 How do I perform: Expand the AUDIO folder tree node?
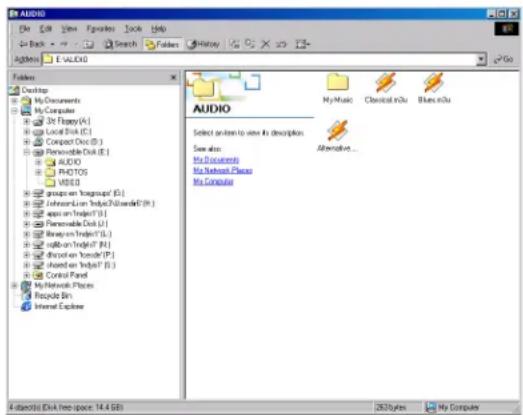(x=39, y=162)
